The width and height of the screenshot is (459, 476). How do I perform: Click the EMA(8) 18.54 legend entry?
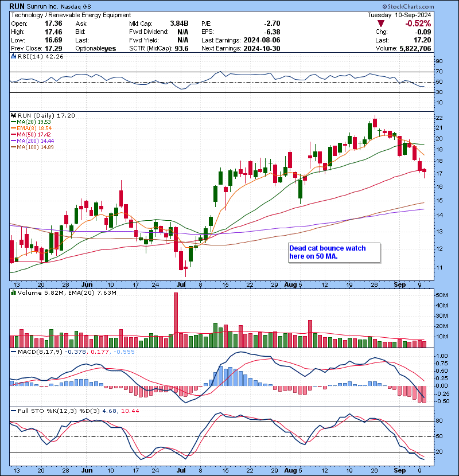pyautogui.click(x=32, y=128)
